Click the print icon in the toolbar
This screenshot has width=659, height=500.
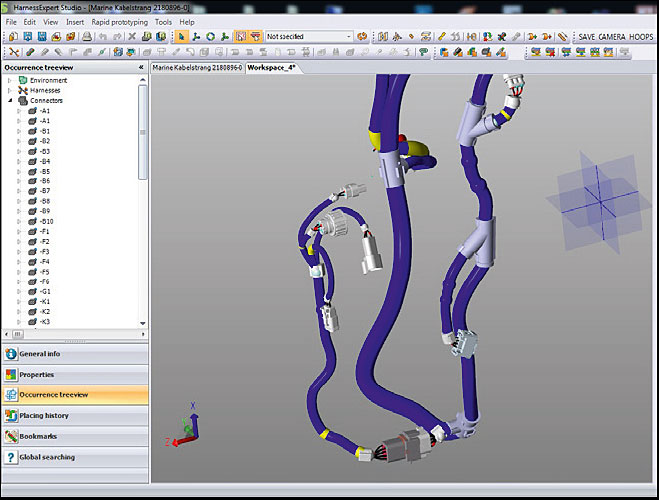coord(87,37)
